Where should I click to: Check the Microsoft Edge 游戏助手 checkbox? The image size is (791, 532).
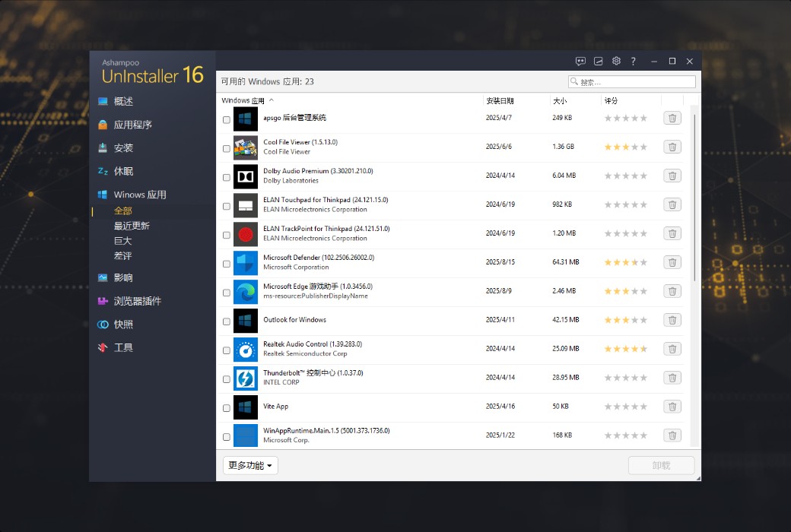click(x=227, y=293)
